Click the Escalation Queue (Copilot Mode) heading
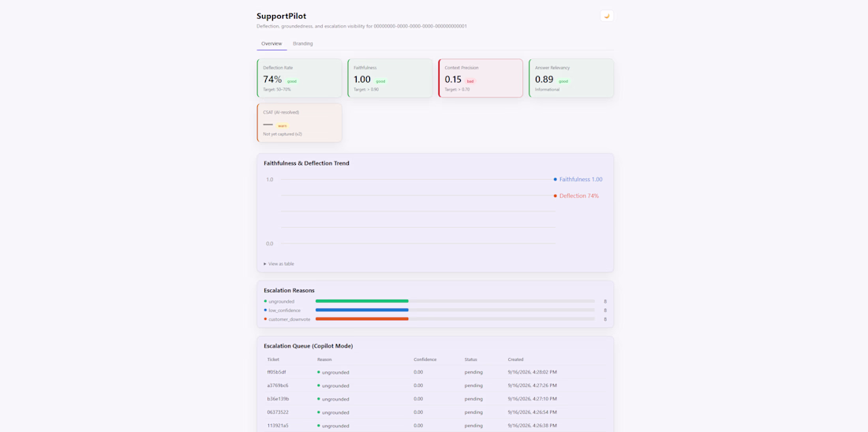 coord(309,346)
